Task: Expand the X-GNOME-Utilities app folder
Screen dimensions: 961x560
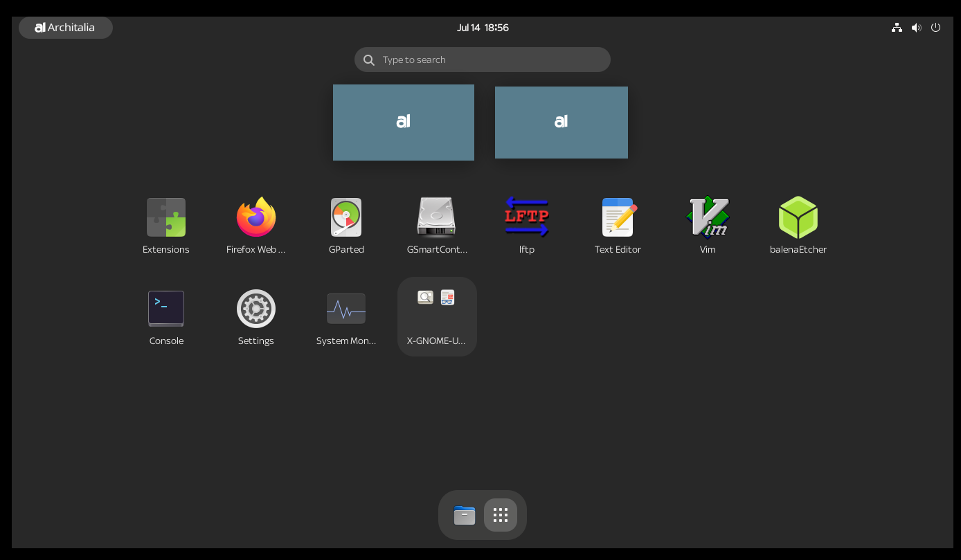Action: tap(437, 317)
